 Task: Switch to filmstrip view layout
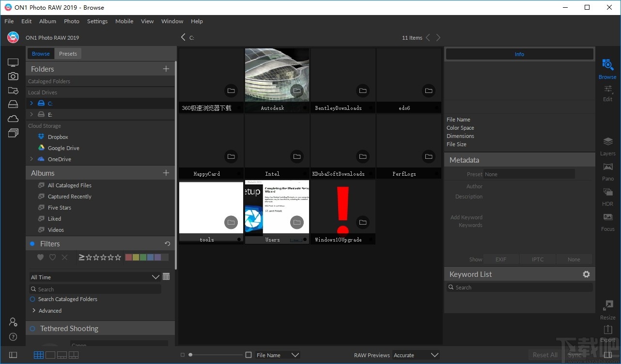tap(62, 355)
